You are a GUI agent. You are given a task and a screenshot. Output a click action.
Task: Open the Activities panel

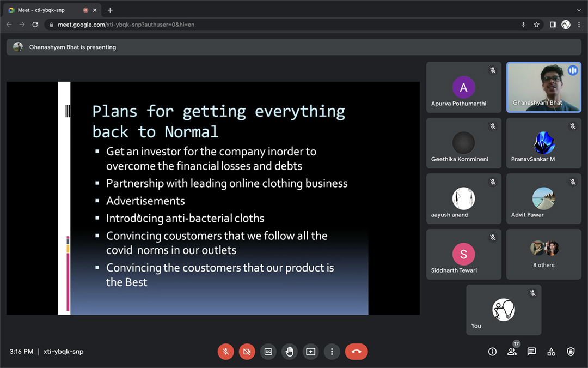(x=551, y=352)
